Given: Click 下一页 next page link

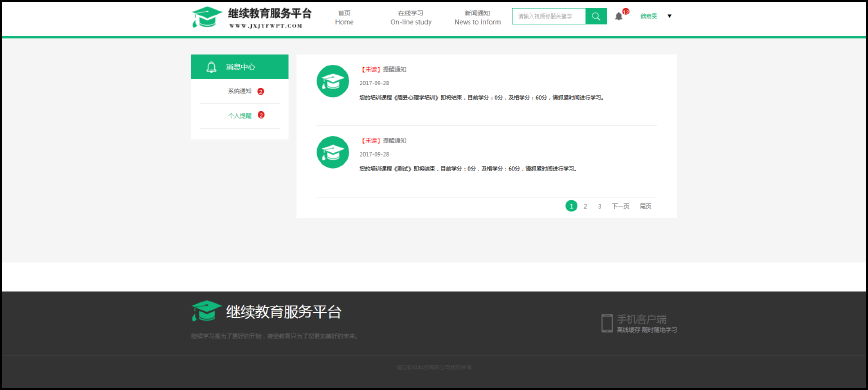Looking at the screenshot, I should pyautogui.click(x=621, y=206).
